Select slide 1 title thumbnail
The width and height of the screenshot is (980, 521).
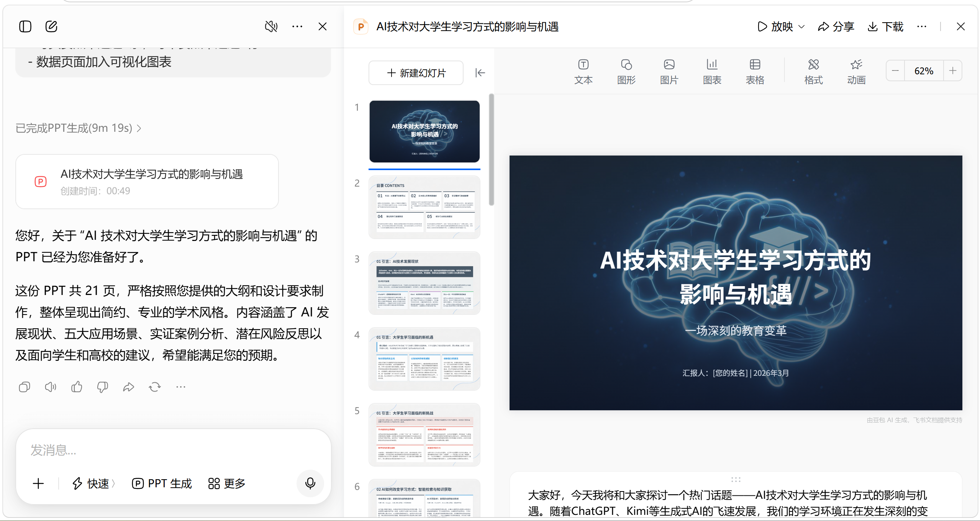pos(424,131)
